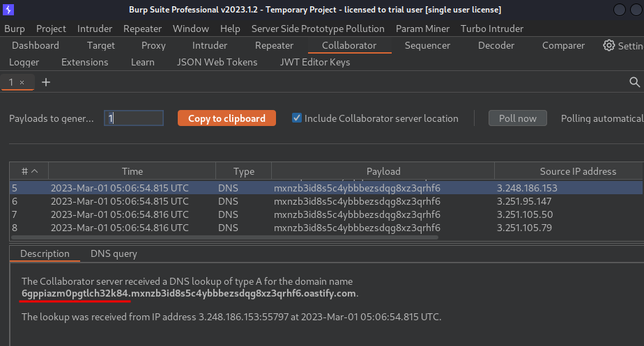Switch to the Intruder tool tab
Image resolution: width=644 pixels, height=346 pixels.
coord(210,45)
